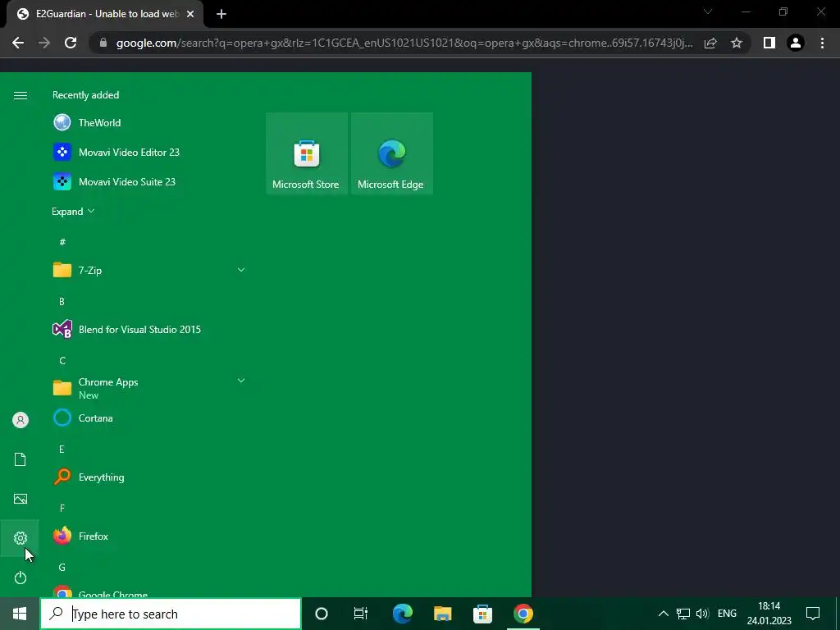840x630 pixels.
Task: Open Chrome's three-dot menu
Action: click(x=822, y=43)
